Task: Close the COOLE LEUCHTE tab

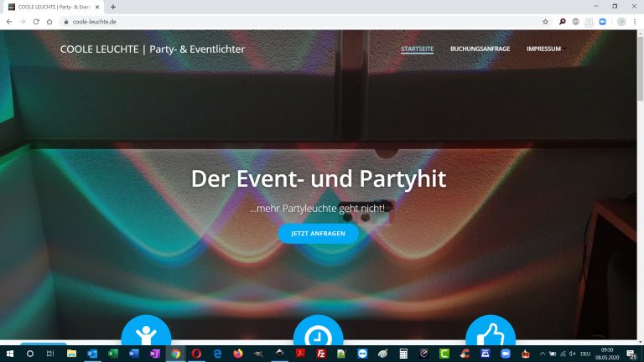Action: [97, 7]
